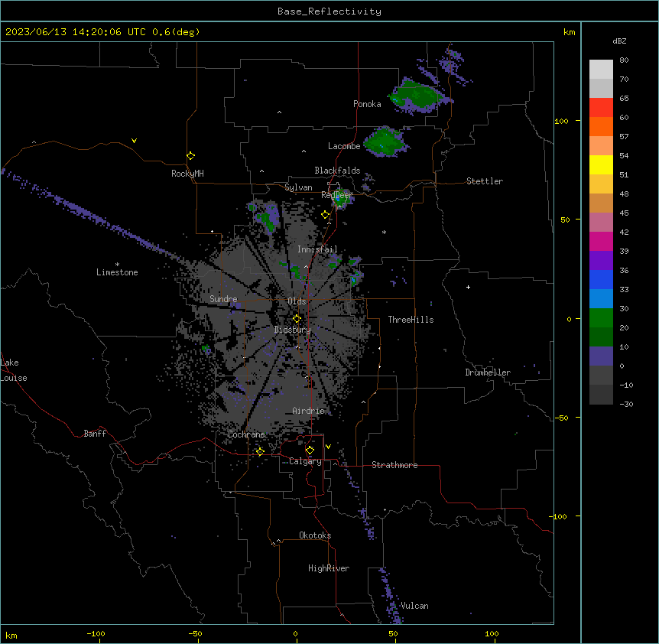The height and width of the screenshot is (644, 659).
Task: Click the Drumheller label
Action: tap(488, 372)
